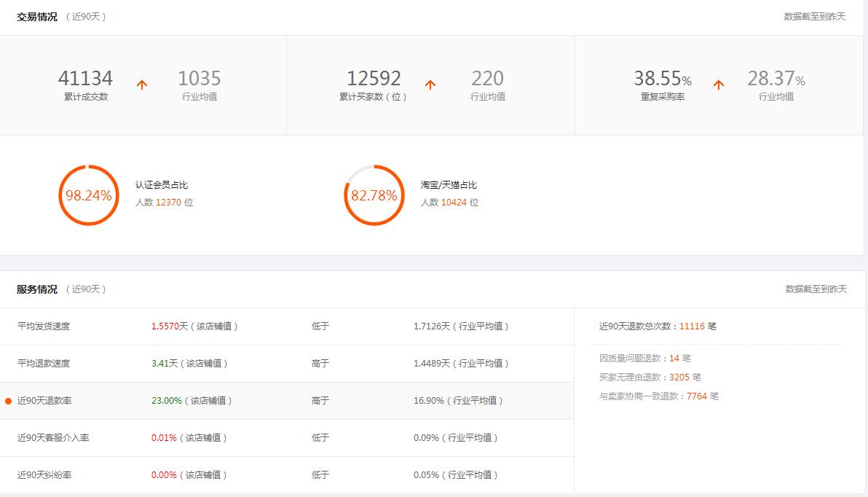Click the up arrow beside 累计买家数
The height and width of the screenshot is (497, 868).
pos(430,84)
